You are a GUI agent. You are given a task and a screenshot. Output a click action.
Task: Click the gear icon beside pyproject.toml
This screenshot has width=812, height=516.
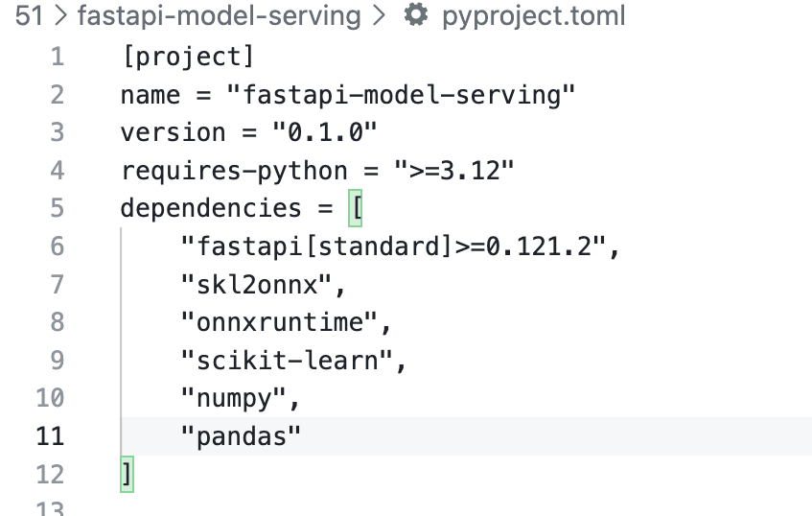coord(414,16)
